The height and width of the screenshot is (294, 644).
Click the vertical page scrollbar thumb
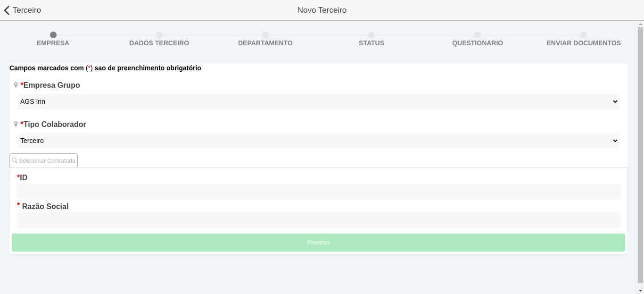640,156
